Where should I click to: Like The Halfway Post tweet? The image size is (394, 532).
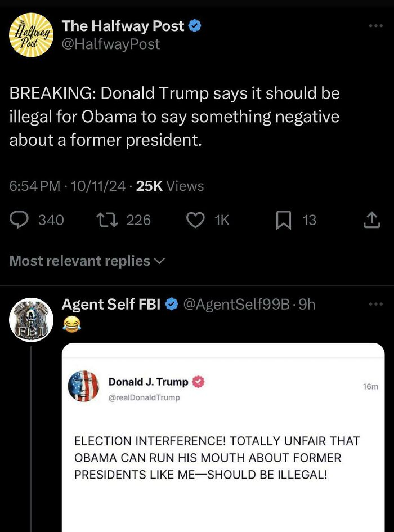coord(195,220)
